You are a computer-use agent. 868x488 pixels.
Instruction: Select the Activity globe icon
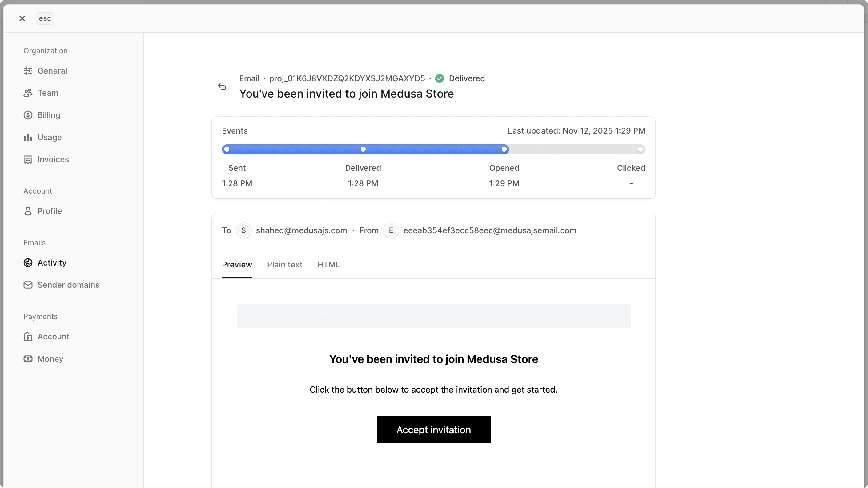(x=28, y=263)
